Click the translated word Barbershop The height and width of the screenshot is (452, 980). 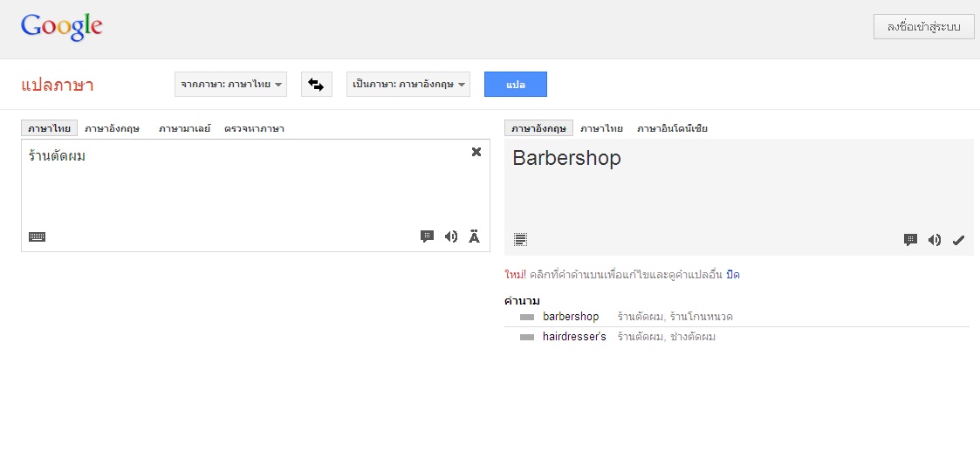[x=567, y=158]
